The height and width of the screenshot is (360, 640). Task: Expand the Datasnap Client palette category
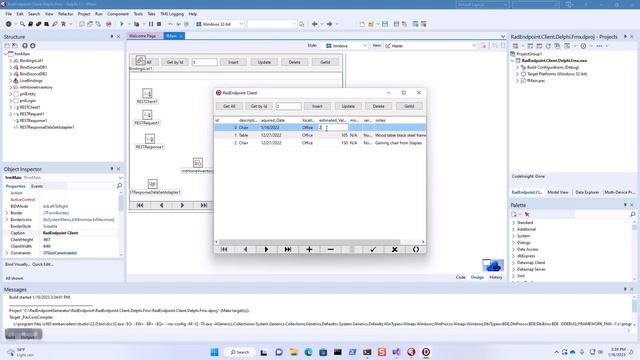pos(513,263)
